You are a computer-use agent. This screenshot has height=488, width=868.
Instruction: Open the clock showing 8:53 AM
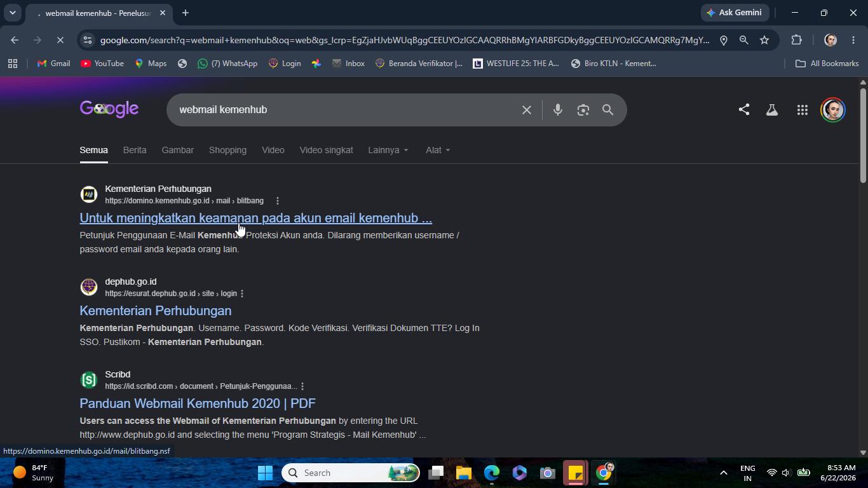click(x=837, y=473)
